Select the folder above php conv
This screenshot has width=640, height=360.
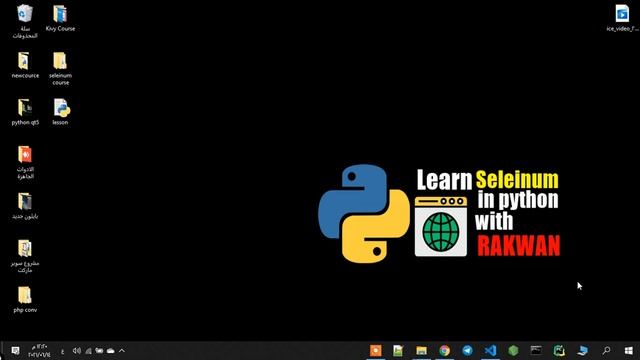pyautogui.click(x=25, y=256)
